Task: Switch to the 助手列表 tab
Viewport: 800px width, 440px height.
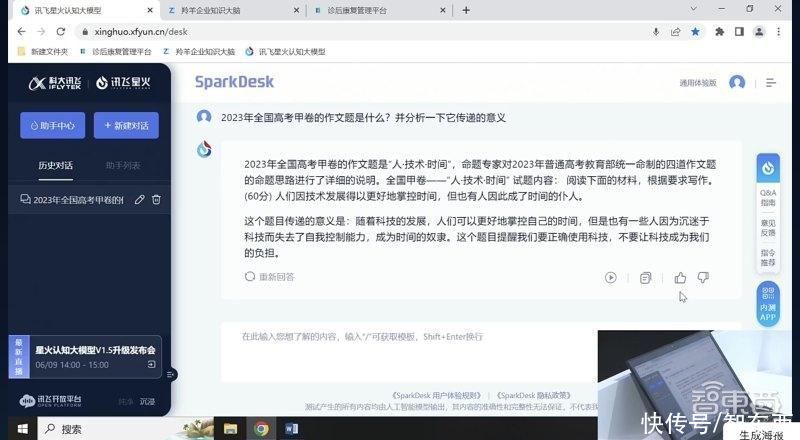Action: click(123, 165)
